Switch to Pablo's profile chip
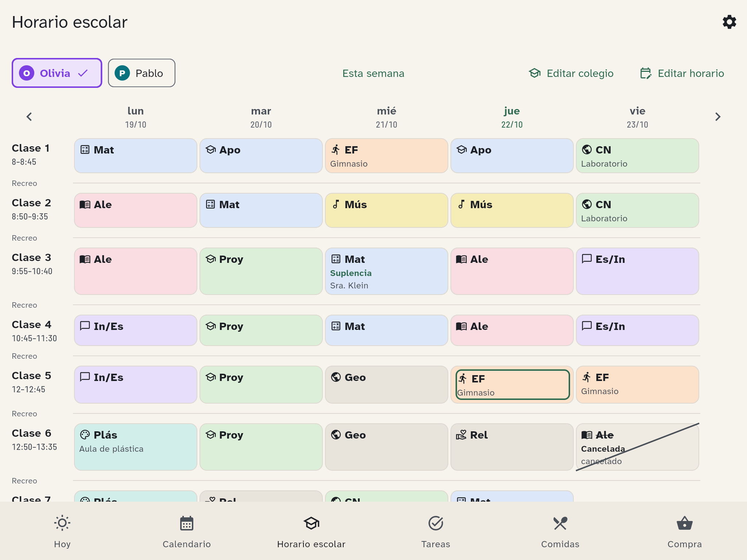Screen dimensions: 747x560 point(142,73)
